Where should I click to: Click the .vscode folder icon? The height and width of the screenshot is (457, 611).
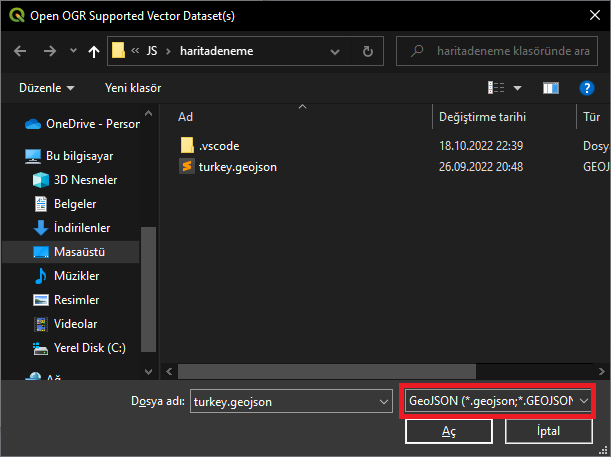187,145
